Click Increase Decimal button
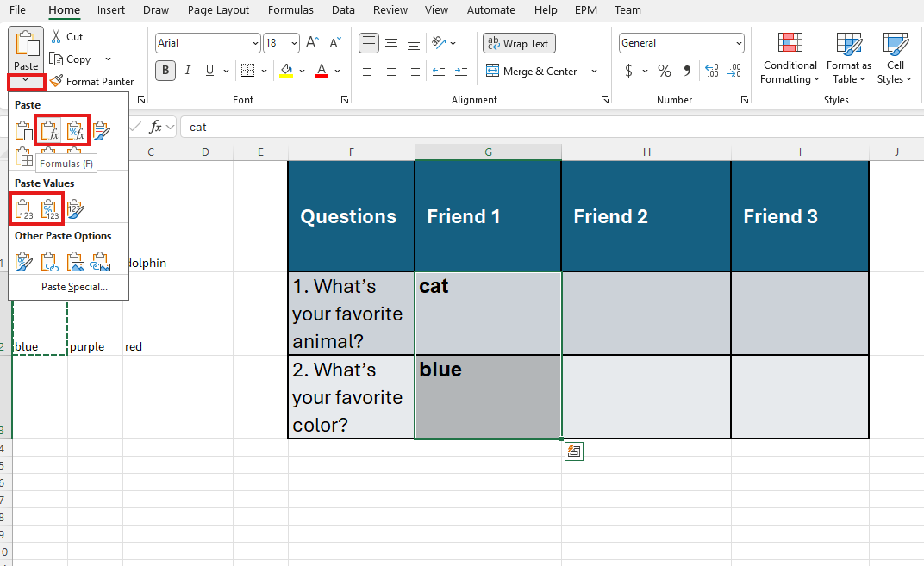This screenshot has height=566, width=924. tap(712, 71)
